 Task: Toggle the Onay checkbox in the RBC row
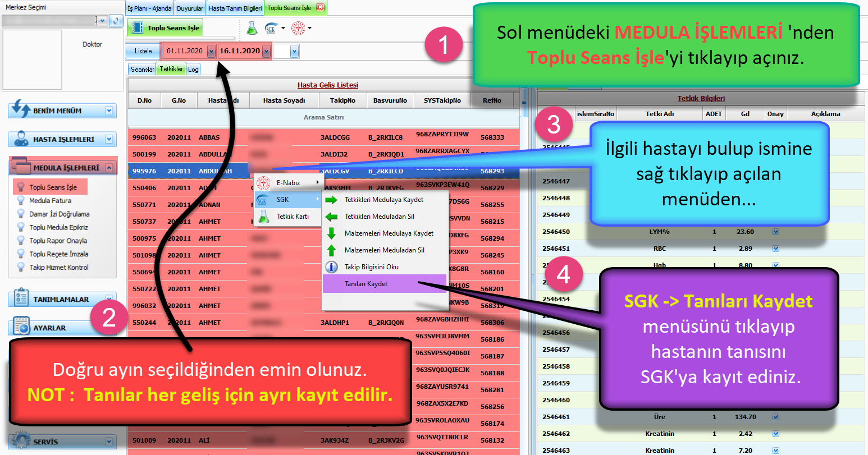[775, 249]
